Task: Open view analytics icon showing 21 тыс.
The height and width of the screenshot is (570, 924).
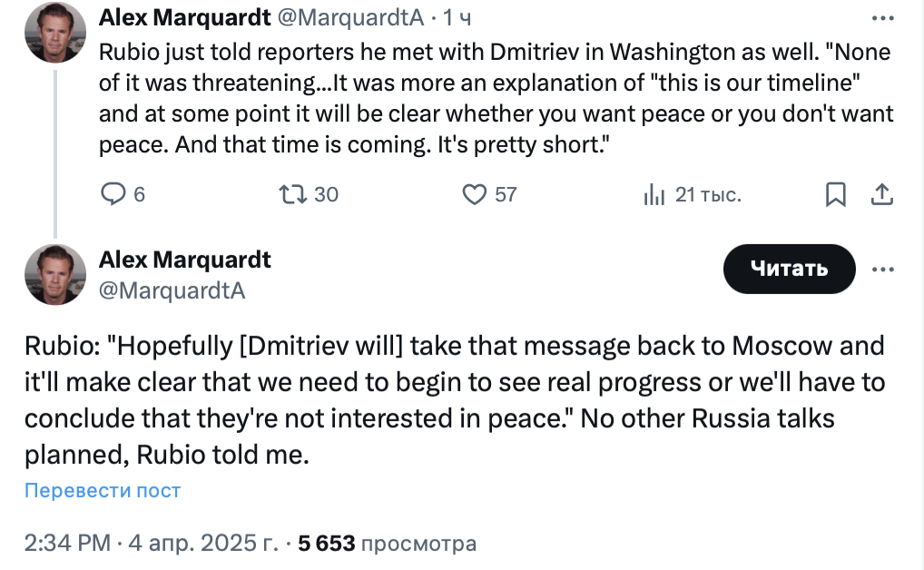Action: (x=654, y=194)
